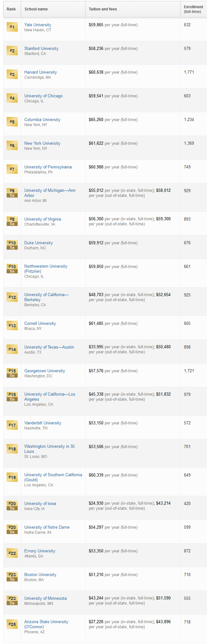Click the #13 gold rank badge

[x=12, y=325]
